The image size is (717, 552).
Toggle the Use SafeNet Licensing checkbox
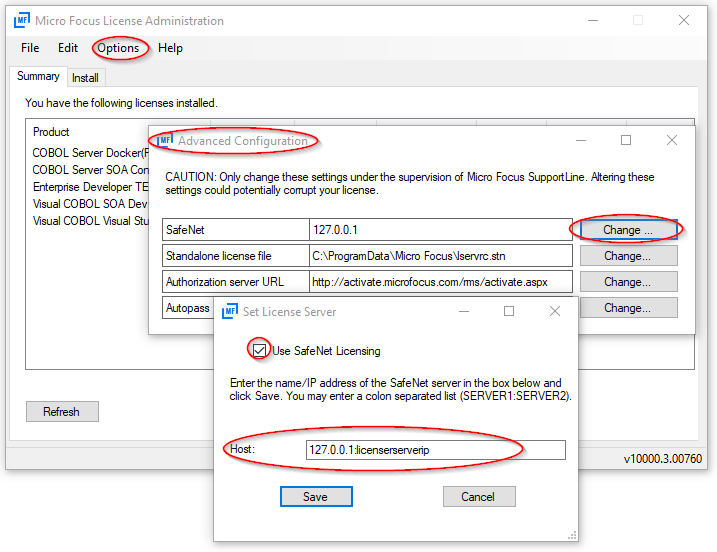[260, 350]
